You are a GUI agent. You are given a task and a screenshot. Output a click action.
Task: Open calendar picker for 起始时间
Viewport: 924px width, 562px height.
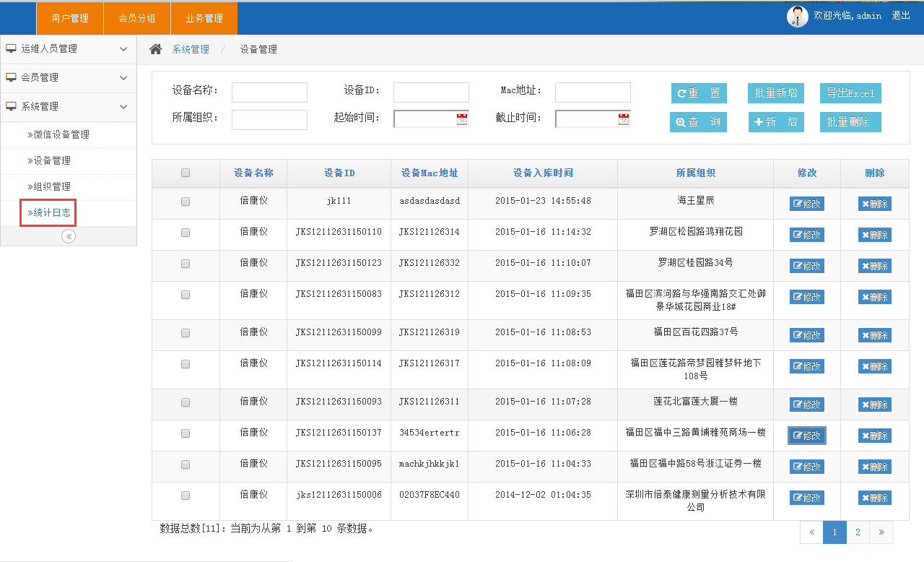462,119
